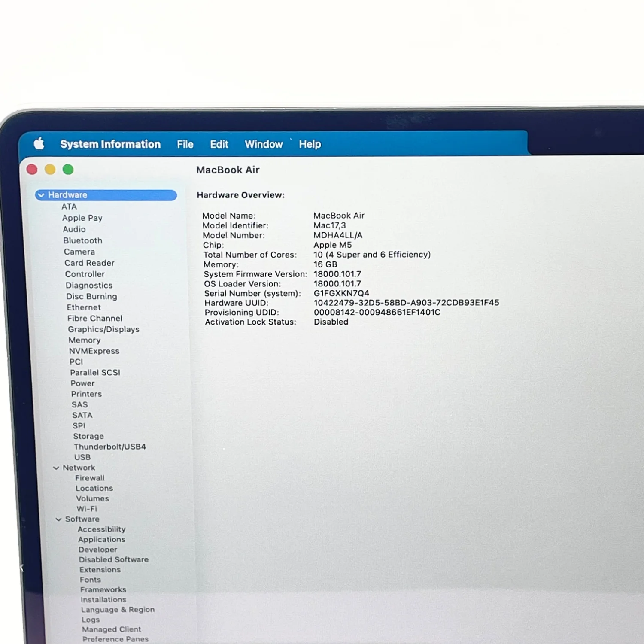Select NVMExpress in the sidebar
644x644 pixels.
pos(94,351)
